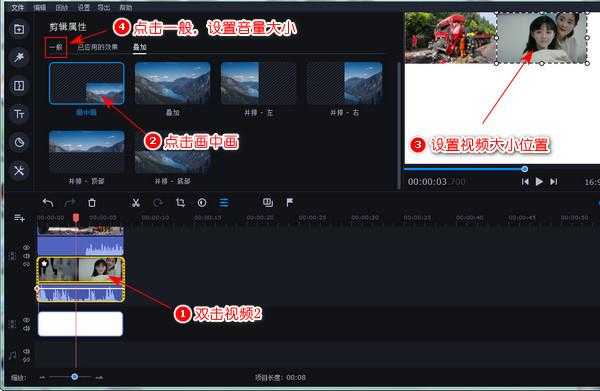The height and width of the screenshot is (391, 600).
Task: Click the 00:00:03.700 timecode display
Action: click(x=436, y=182)
